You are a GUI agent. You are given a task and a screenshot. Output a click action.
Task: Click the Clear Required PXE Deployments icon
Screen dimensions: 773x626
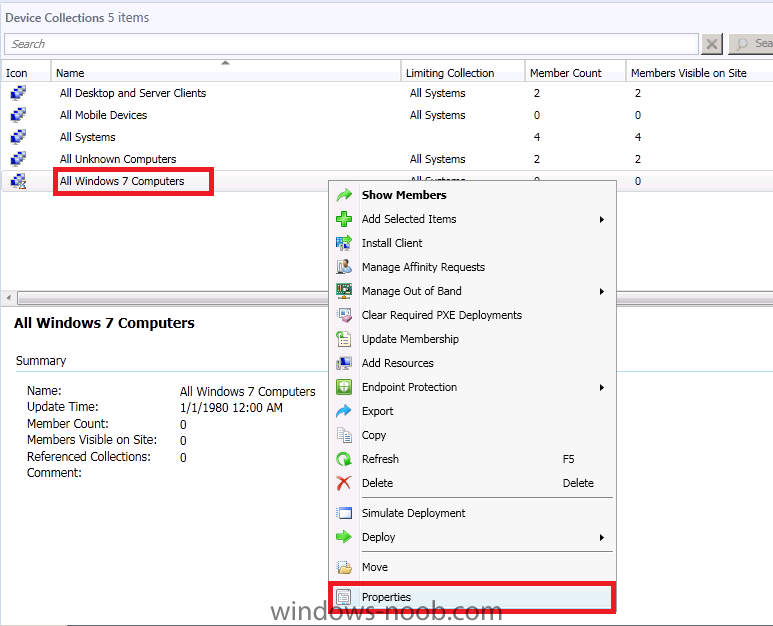(344, 315)
